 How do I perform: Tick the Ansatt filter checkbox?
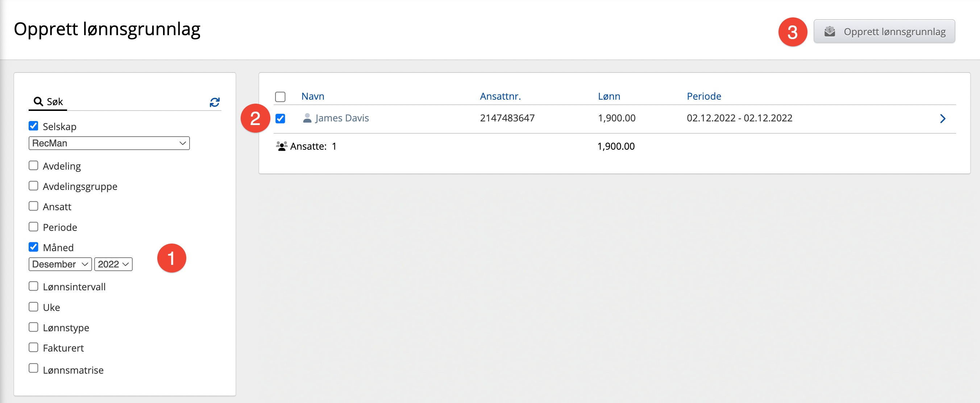pos(33,206)
